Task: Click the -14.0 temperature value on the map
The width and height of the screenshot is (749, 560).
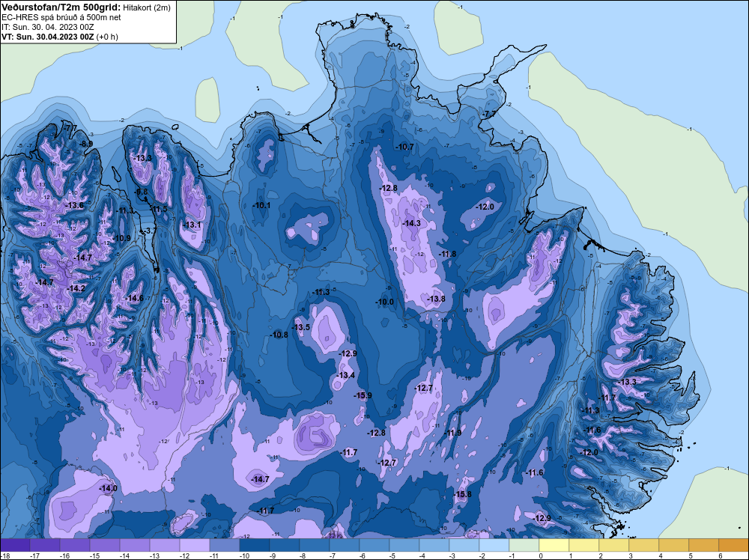Action: click(108, 488)
